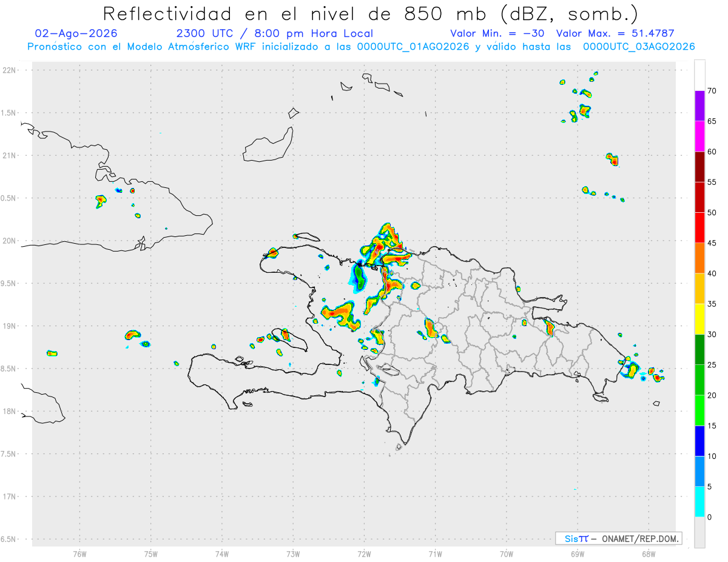Click the dark red 50–55 dBZ color segment
The width and height of the screenshot is (728, 562).
click(x=699, y=197)
